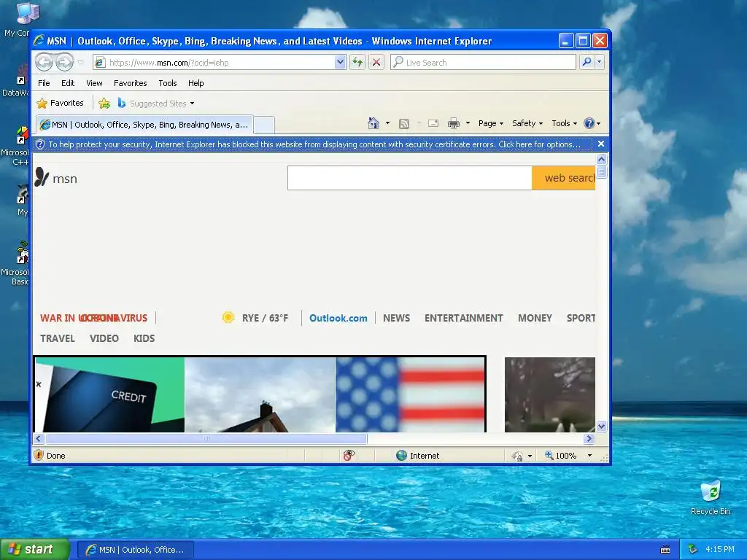Viewport: 747px width, 560px height.
Task: Click the Forward navigation arrow
Action: 64,62
